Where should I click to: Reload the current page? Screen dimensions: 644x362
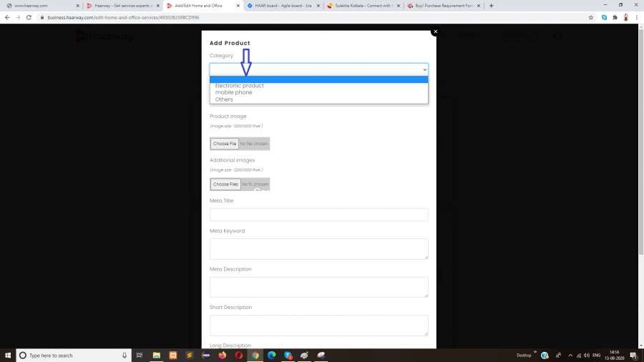click(29, 17)
